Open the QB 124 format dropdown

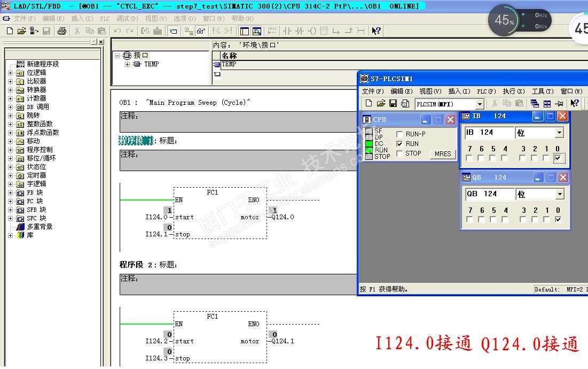560,194
